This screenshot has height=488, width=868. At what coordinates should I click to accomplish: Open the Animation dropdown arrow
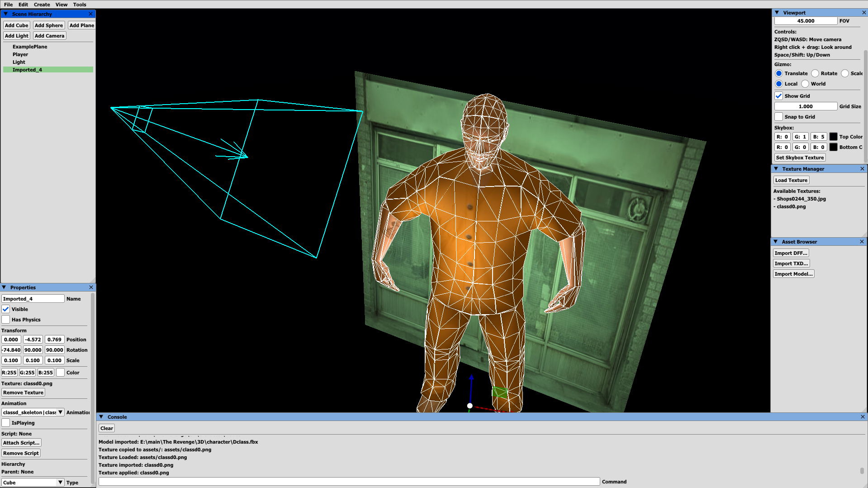coord(60,412)
